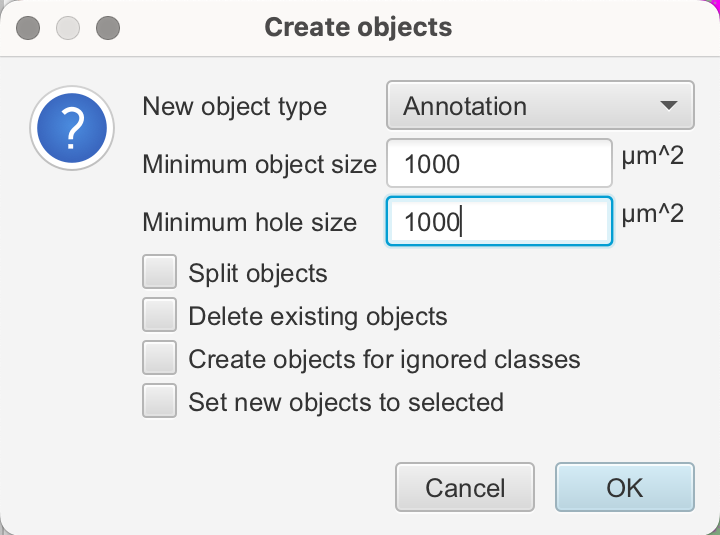Image resolution: width=720 pixels, height=535 pixels.
Task: Check Create objects for ignored classes
Action: pos(160,358)
